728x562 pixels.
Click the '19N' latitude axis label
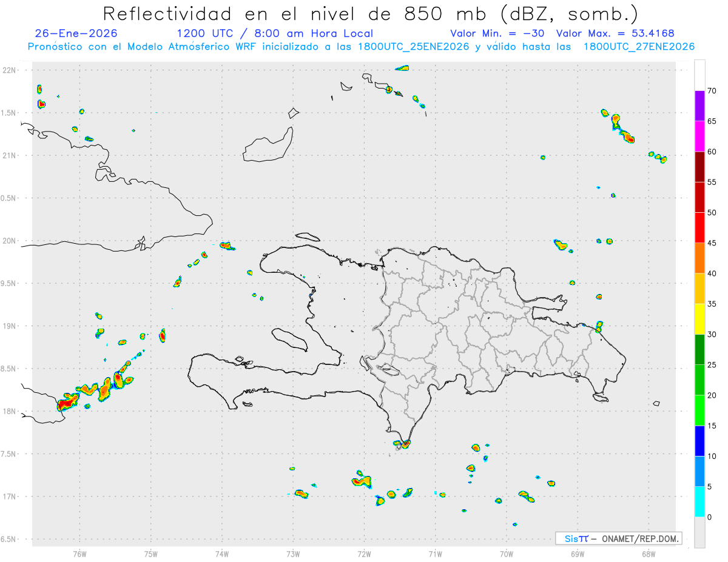[x=10, y=326]
